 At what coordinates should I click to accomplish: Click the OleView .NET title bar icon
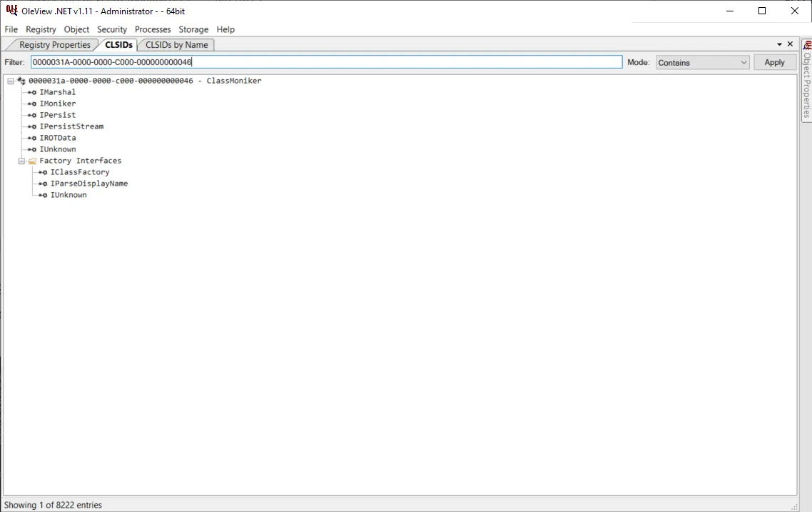(x=11, y=11)
